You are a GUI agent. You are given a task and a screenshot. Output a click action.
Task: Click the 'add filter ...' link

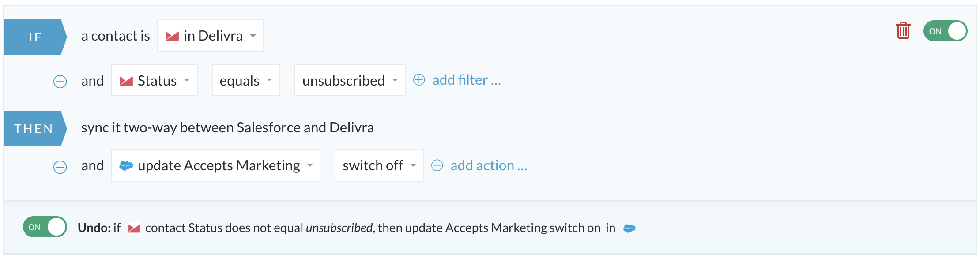click(x=467, y=80)
